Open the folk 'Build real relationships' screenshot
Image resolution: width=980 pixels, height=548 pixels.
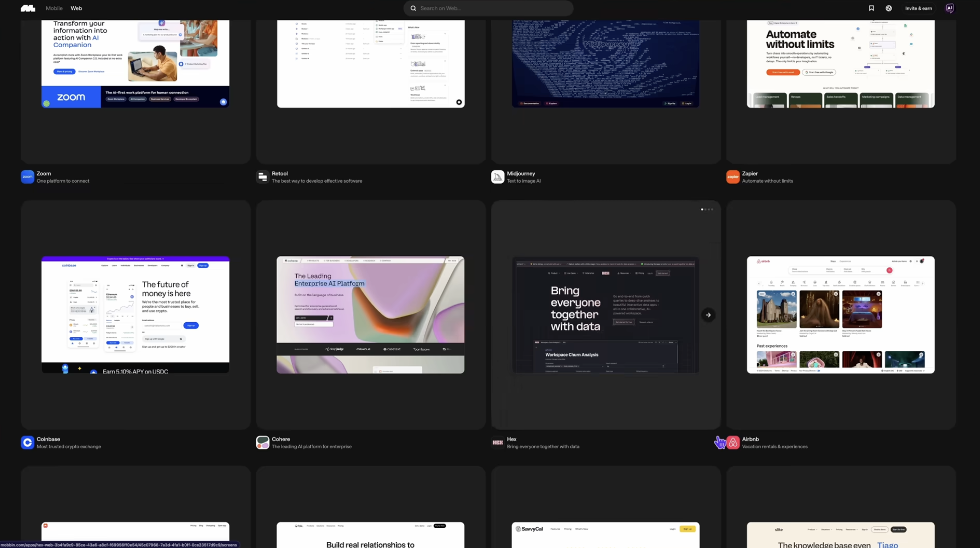pos(371,535)
